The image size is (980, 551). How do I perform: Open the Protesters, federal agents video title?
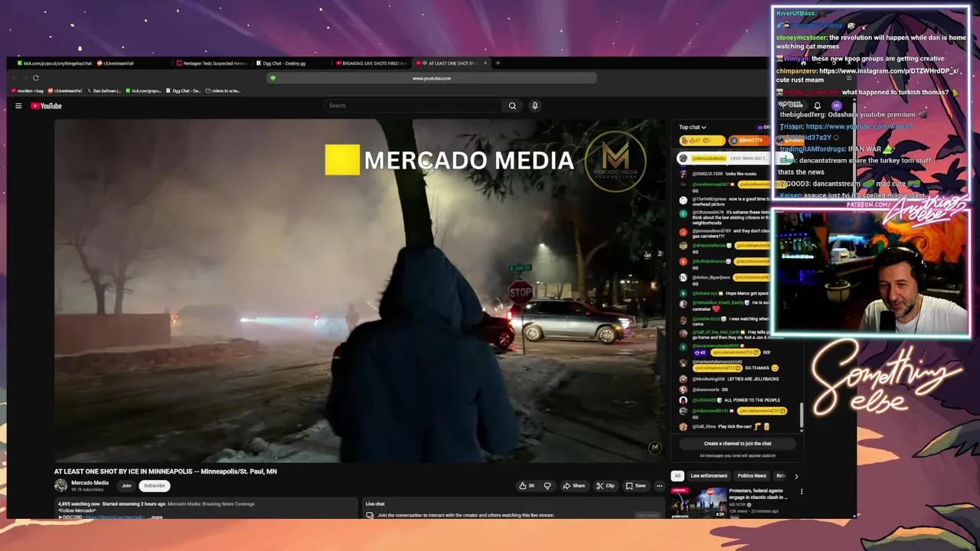click(756, 494)
